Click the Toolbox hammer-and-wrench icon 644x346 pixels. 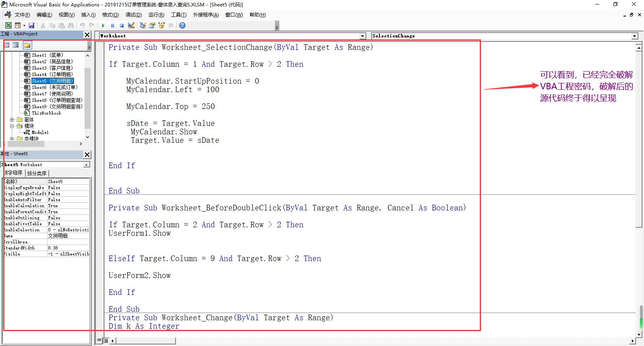pyautogui.click(x=171, y=25)
